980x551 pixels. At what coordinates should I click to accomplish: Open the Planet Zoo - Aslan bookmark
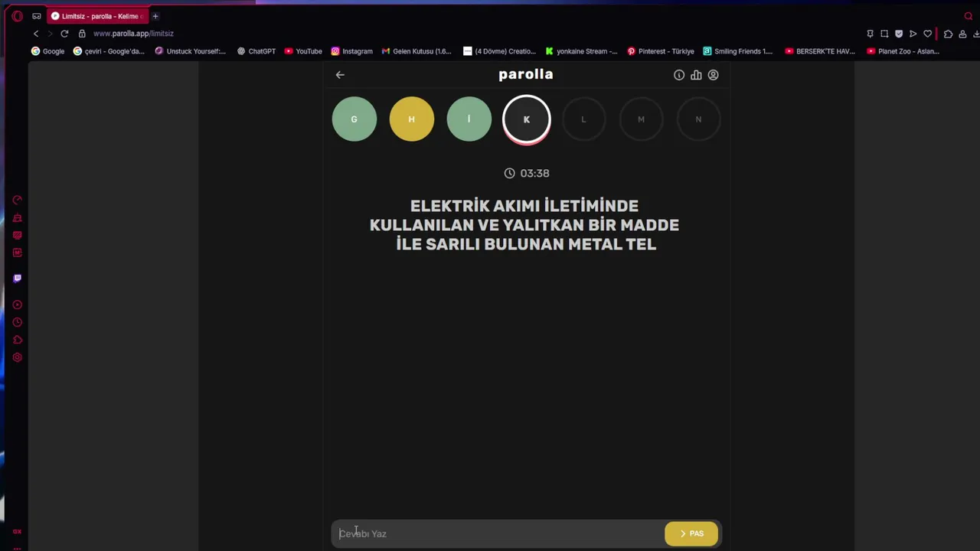(x=903, y=51)
